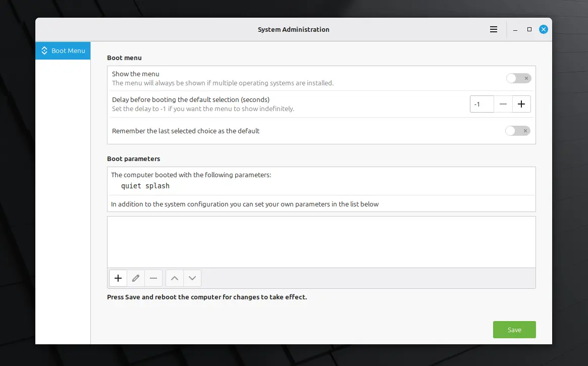Decrease the boot delay with the minus button
The image size is (588, 366).
pyautogui.click(x=503, y=104)
